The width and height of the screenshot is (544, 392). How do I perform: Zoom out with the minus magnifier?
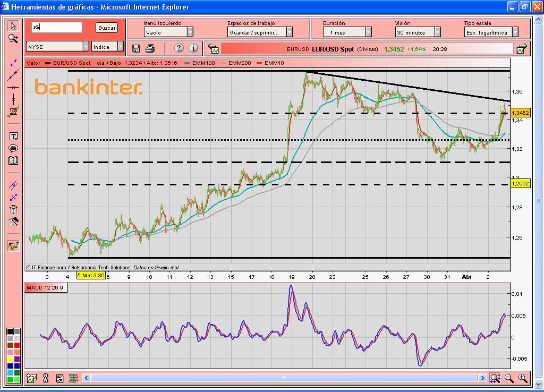point(509,378)
